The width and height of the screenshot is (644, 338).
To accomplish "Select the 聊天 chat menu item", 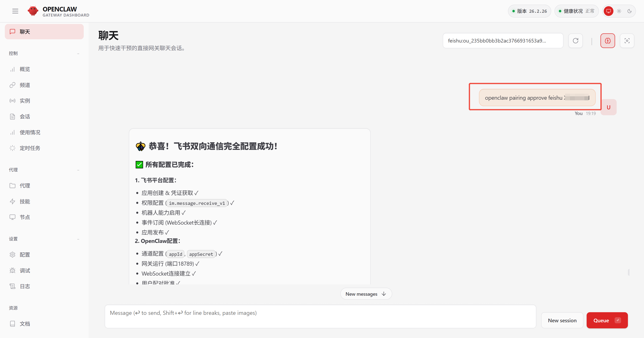I will pyautogui.click(x=44, y=32).
